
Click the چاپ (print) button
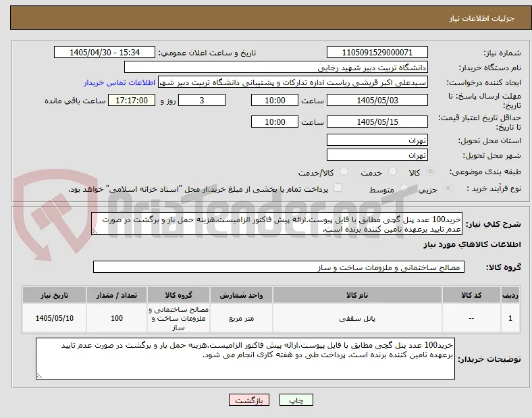(296, 400)
